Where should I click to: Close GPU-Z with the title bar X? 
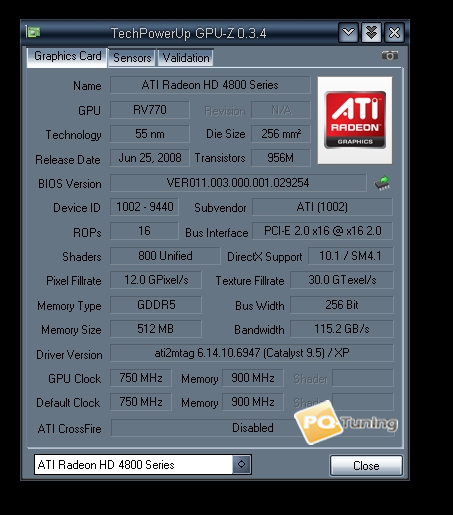(x=394, y=32)
